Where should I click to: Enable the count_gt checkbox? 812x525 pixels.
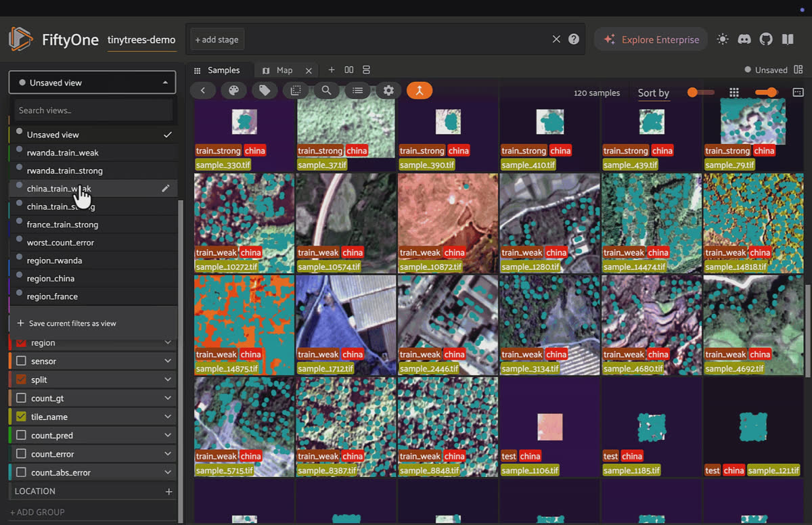[21, 398]
